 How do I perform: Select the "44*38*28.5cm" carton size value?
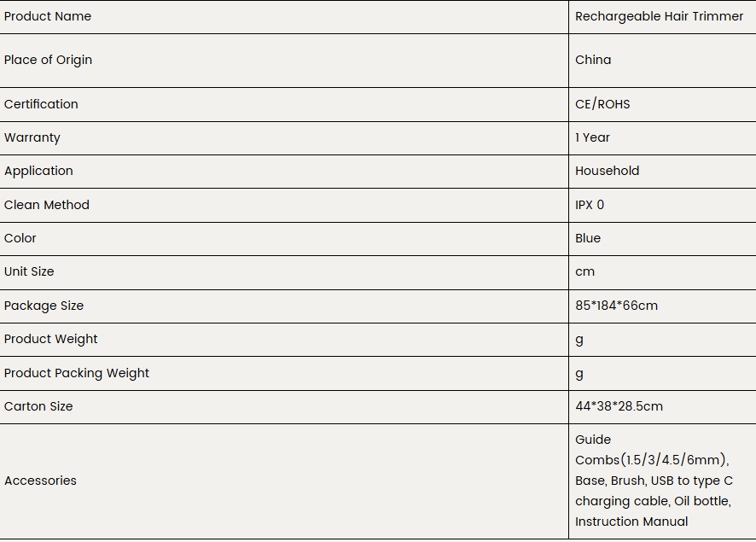[x=619, y=406]
